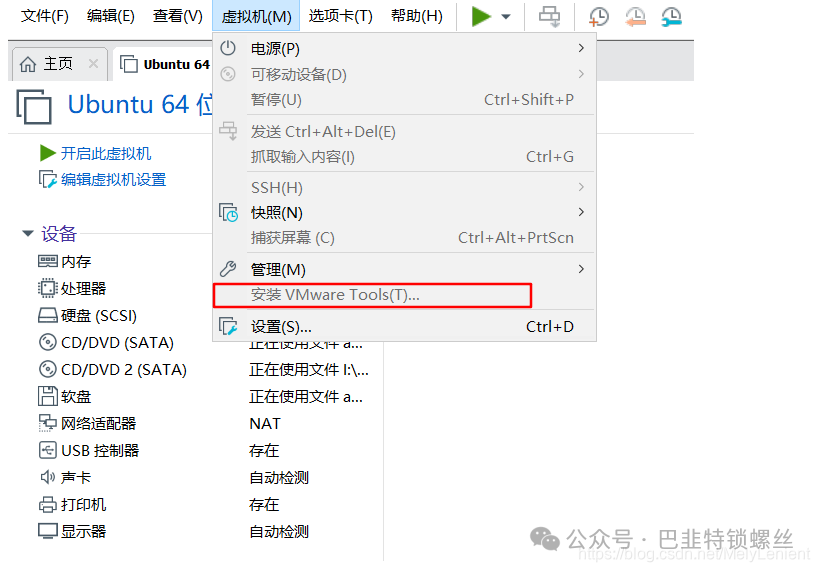The width and height of the screenshot is (820, 572).
Task: Select 暂停(U) in the menu
Action: (x=404, y=100)
